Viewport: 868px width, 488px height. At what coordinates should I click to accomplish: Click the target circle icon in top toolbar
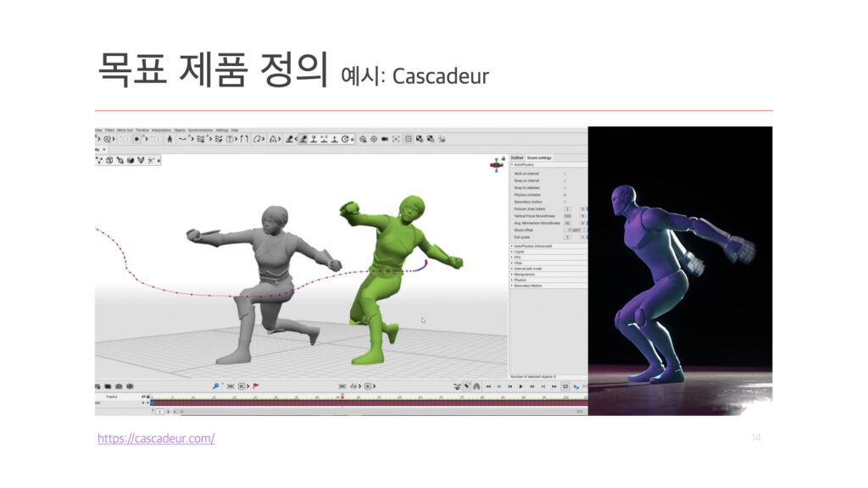(374, 139)
